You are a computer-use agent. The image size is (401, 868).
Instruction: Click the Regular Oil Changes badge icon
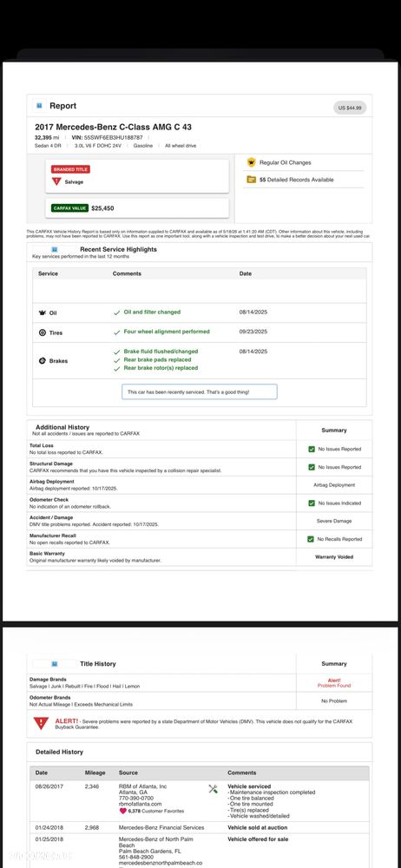click(252, 163)
